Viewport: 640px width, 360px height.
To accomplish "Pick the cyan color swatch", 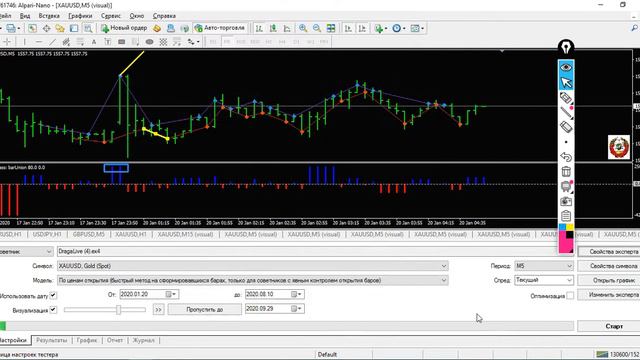I will coord(562,227).
